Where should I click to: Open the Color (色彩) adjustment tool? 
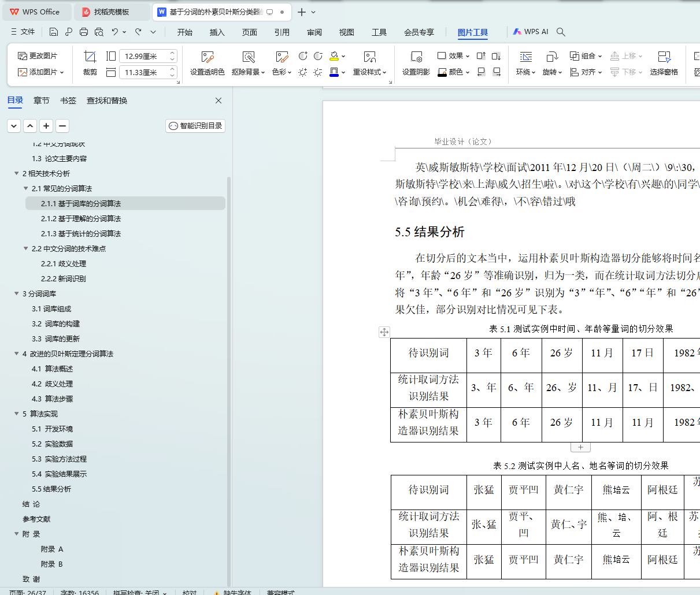tap(282, 63)
